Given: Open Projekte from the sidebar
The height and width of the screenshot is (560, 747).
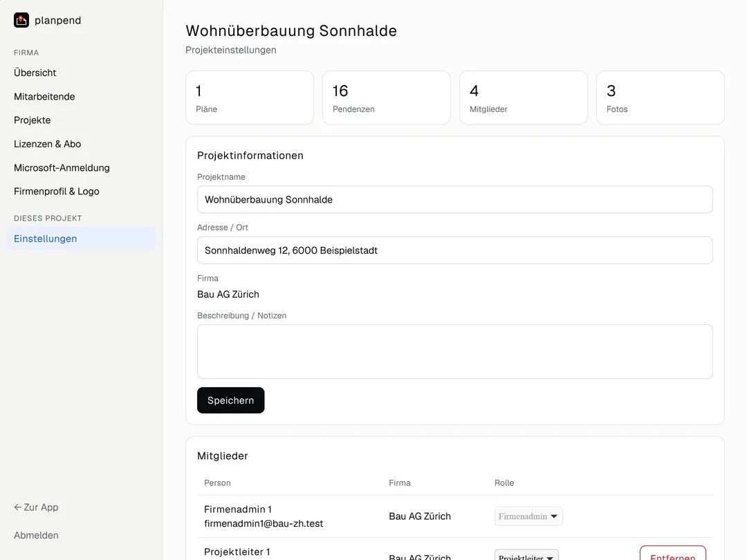Looking at the screenshot, I should tap(32, 120).
